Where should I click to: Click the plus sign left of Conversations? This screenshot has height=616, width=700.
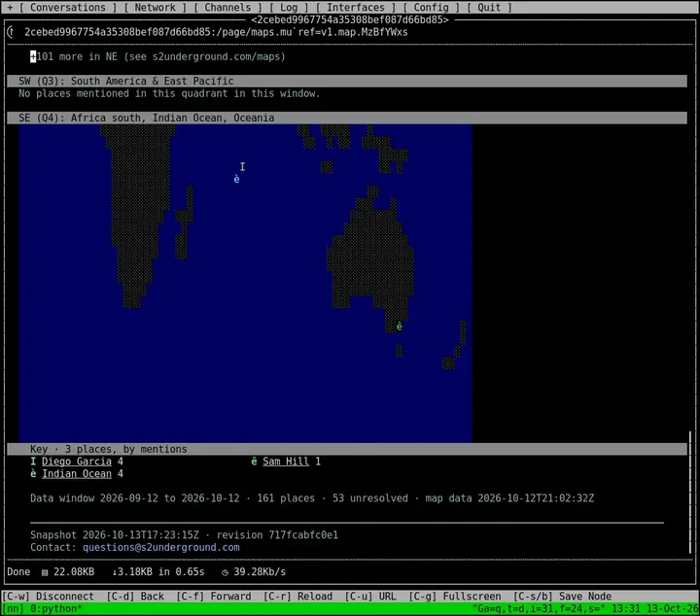[x=10, y=8]
